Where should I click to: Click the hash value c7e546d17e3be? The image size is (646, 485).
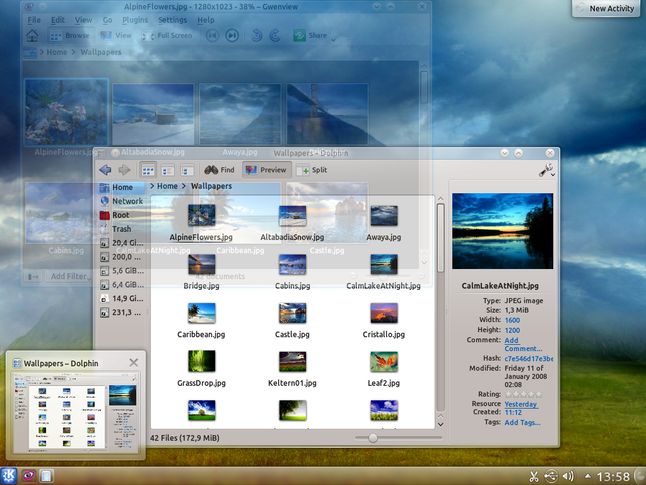pos(529,358)
